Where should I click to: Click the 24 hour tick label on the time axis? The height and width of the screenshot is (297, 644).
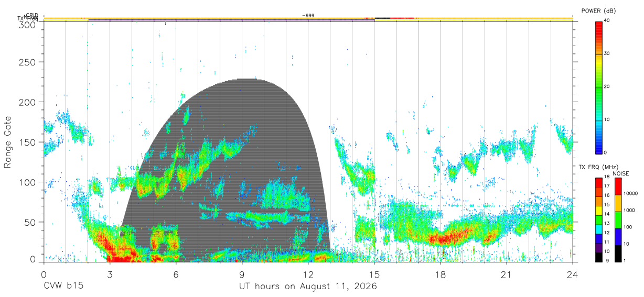coord(572,274)
